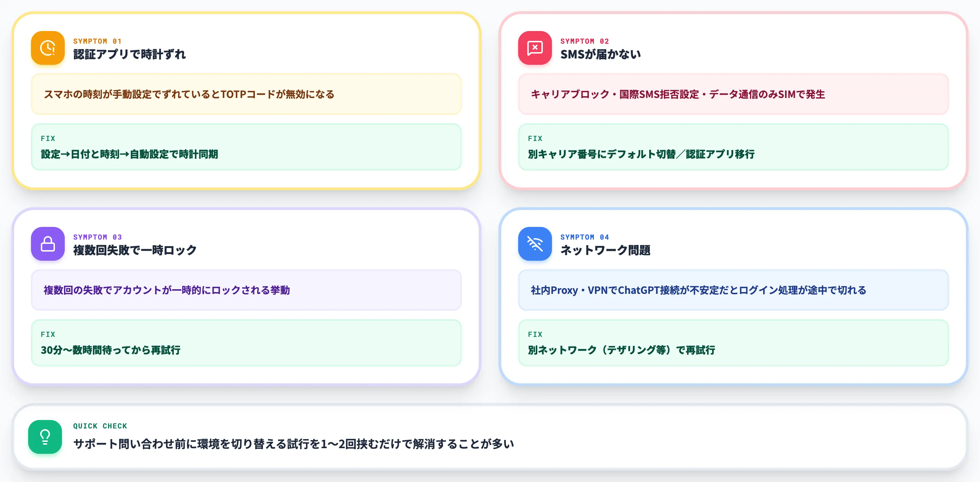Click the FIX label in Symptom 01 card
The image size is (980, 482).
tap(48, 138)
